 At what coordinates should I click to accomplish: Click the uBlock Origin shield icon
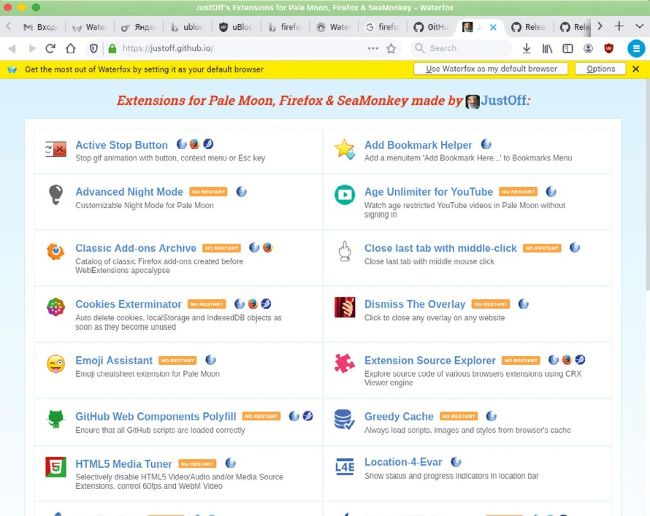click(x=610, y=48)
